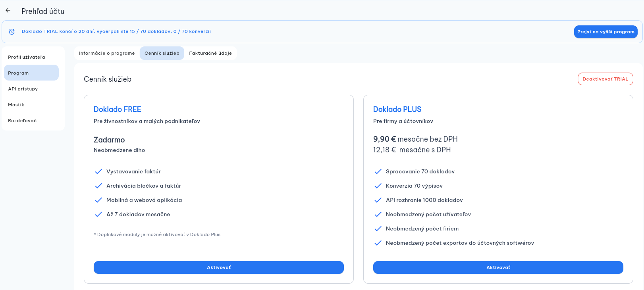The image size is (644, 290).
Task: Click Neobmedzený počet užívateľov feature text
Action: point(428,214)
